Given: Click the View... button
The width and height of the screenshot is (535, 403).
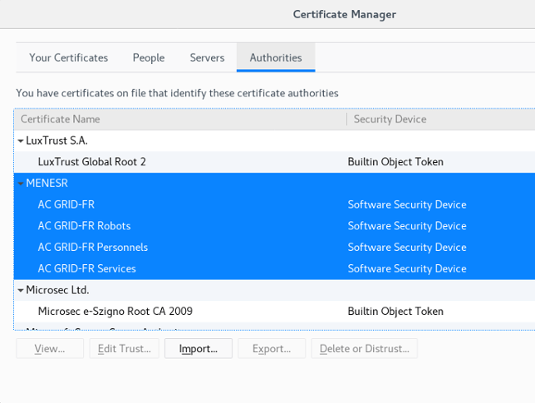Looking at the screenshot, I should 50,348.
